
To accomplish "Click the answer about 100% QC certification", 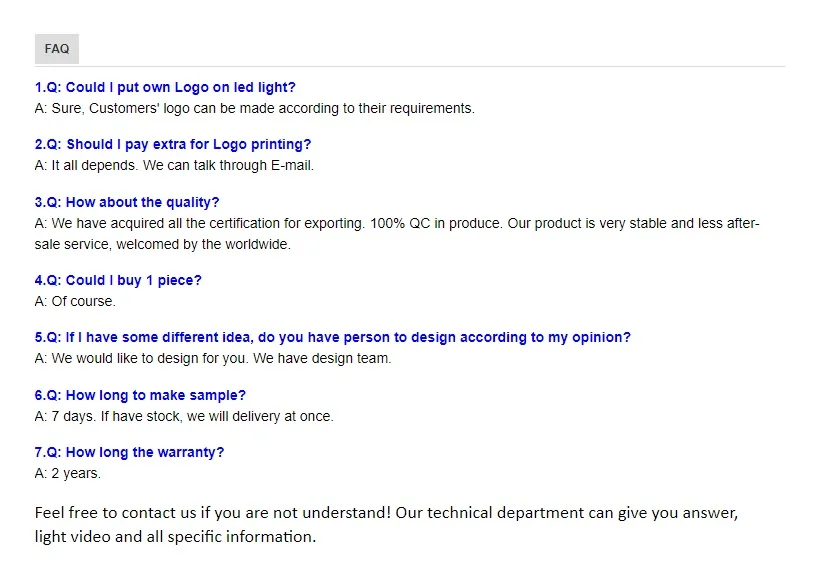I will [x=398, y=223].
